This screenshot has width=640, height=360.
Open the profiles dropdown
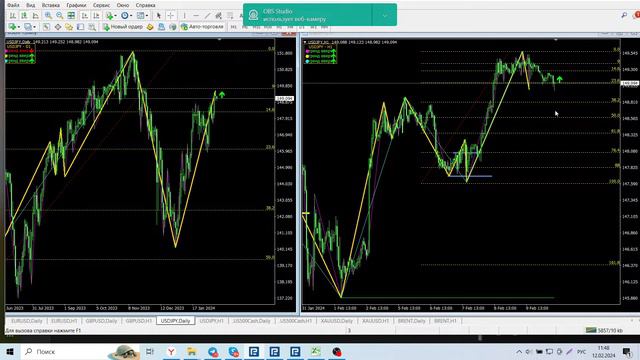[x=30, y=27]
